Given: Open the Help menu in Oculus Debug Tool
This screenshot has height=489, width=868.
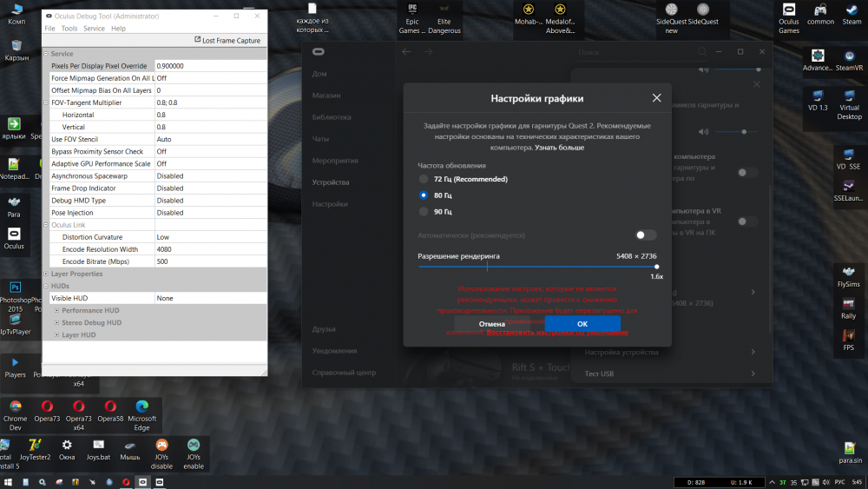Looking at the screenshot, I should tap(118, 29).
